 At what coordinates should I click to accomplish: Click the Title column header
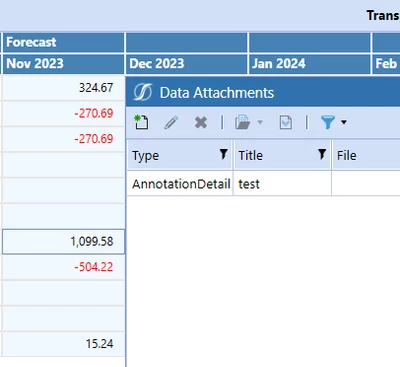click(282, 155)
